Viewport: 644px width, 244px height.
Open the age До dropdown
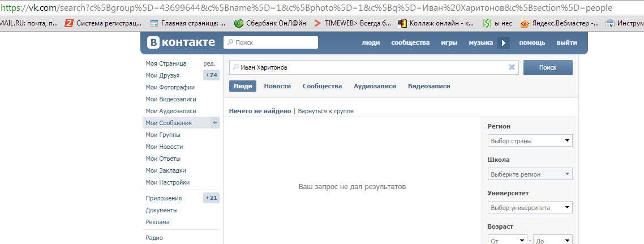tap(552, 240)
